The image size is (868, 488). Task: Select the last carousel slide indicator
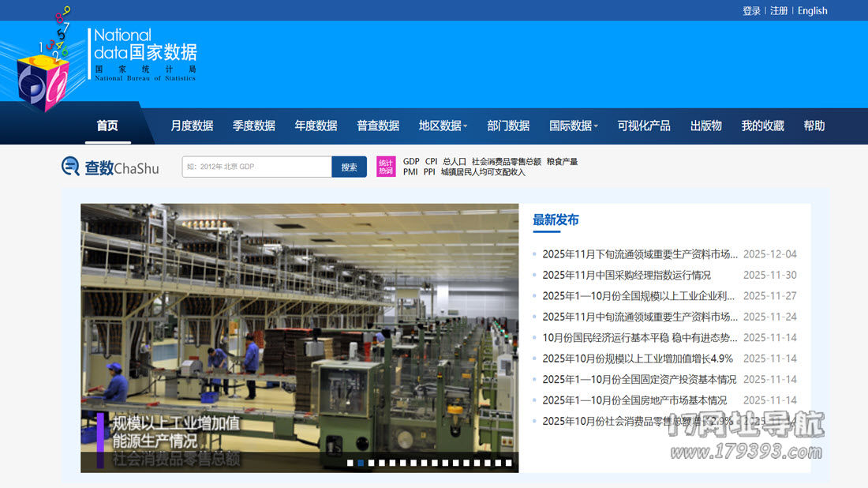(508, 464)
